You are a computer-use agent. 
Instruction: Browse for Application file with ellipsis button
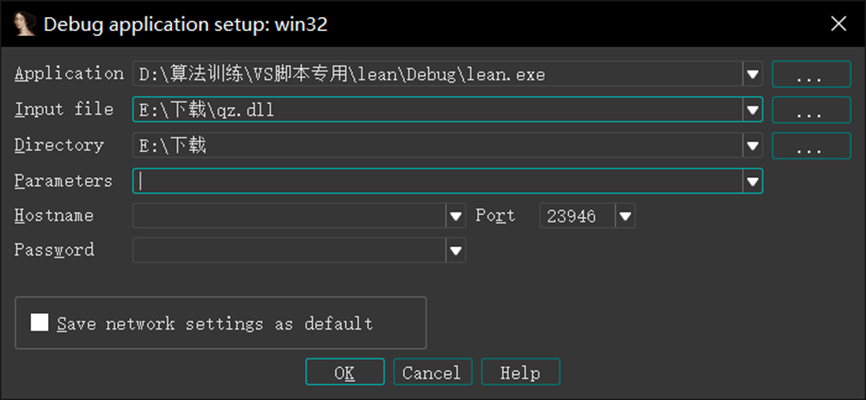click(x=811, y=74)
